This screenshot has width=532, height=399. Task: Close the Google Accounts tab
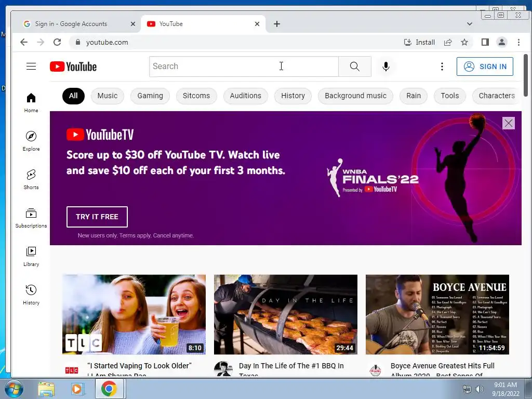(x=133, y=24)
